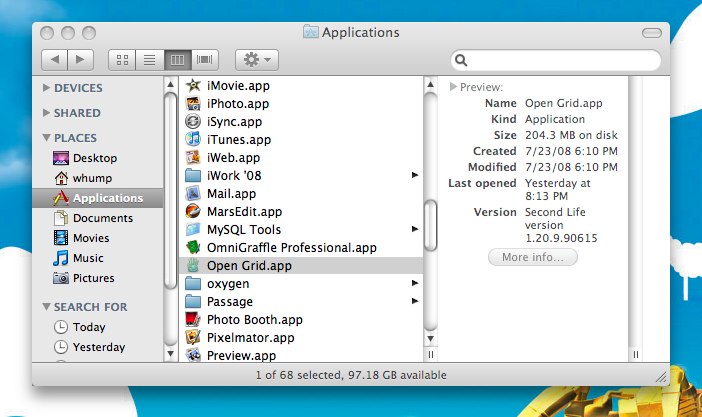Image resolution: width=702 pixels, height=417 pixels.
Task: Open the Action gear dropdown menu
Action: click(257, 60)
